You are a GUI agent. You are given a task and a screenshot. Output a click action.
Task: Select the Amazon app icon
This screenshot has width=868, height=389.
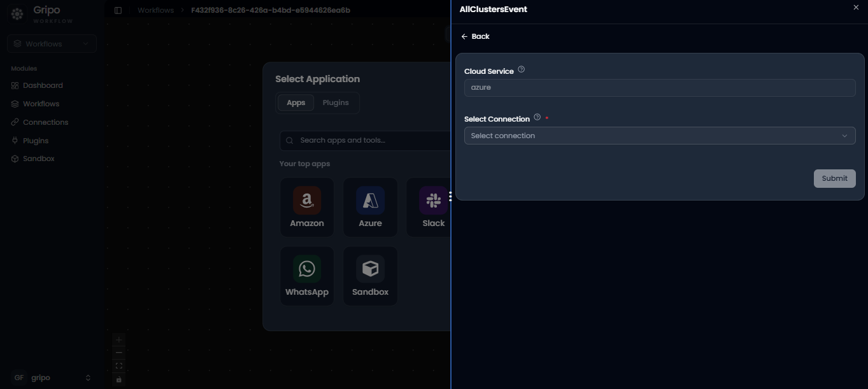pyautogui.click(x=307, y=200)
